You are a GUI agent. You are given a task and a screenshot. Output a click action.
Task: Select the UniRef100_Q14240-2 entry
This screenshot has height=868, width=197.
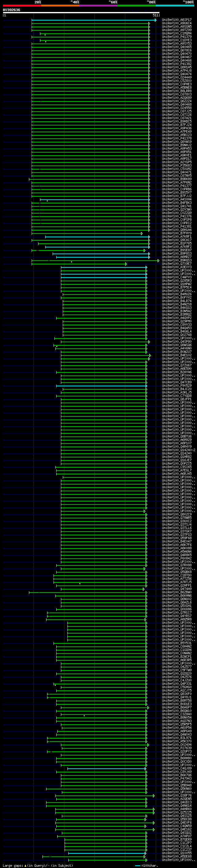(x=179, y=450)
